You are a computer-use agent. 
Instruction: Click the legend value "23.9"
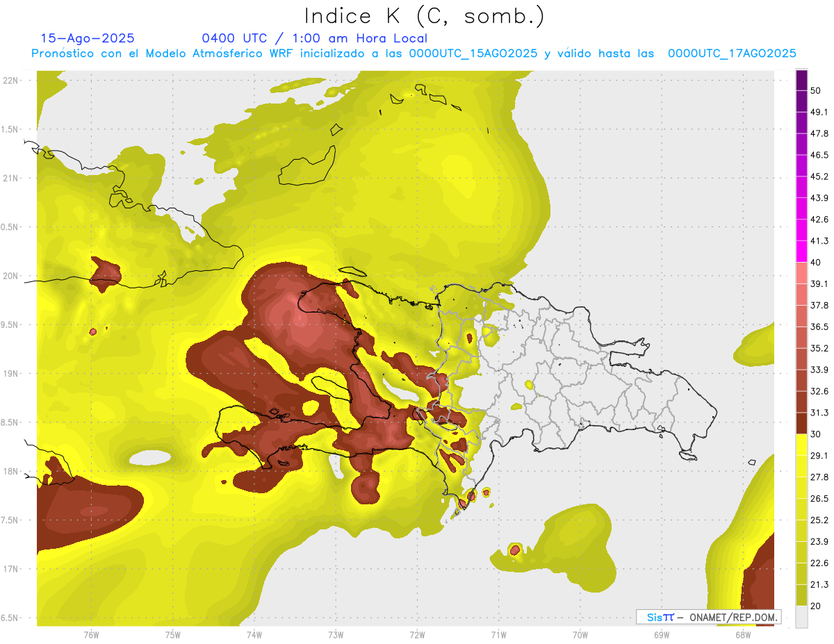819,542
